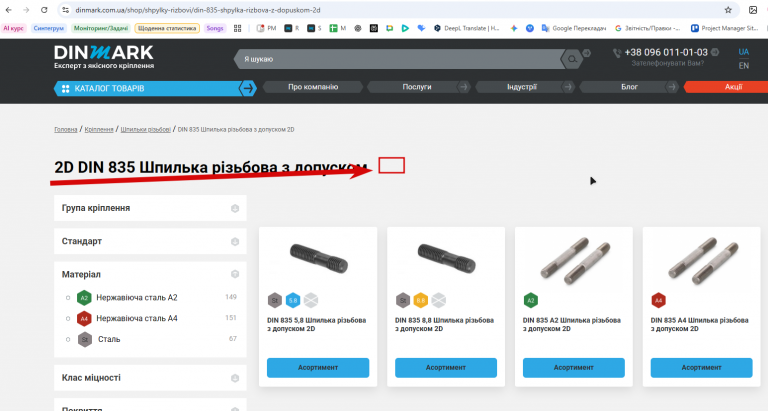
Task: Click Асортимент under DIN 835 8,8
Action: click(x=446, y=368)
